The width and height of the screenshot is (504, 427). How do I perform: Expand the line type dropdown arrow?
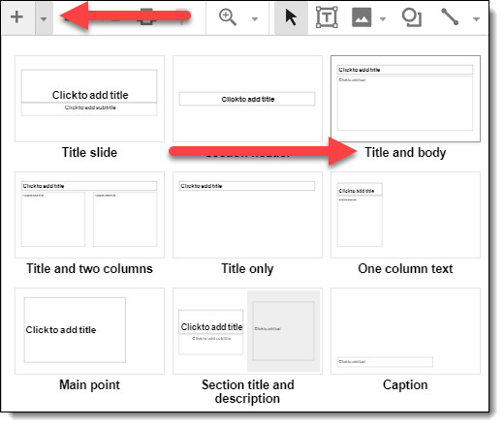coord(476,19)
